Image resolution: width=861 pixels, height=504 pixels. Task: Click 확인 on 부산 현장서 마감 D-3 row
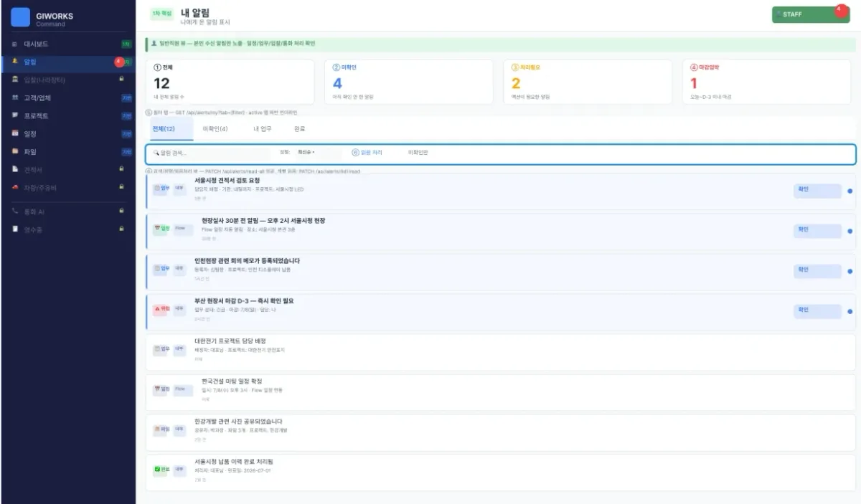click(817, 310)
